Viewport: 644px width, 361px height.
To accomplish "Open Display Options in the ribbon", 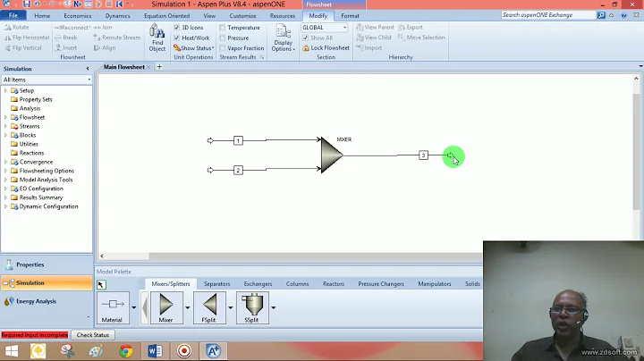I will (283, 38).
